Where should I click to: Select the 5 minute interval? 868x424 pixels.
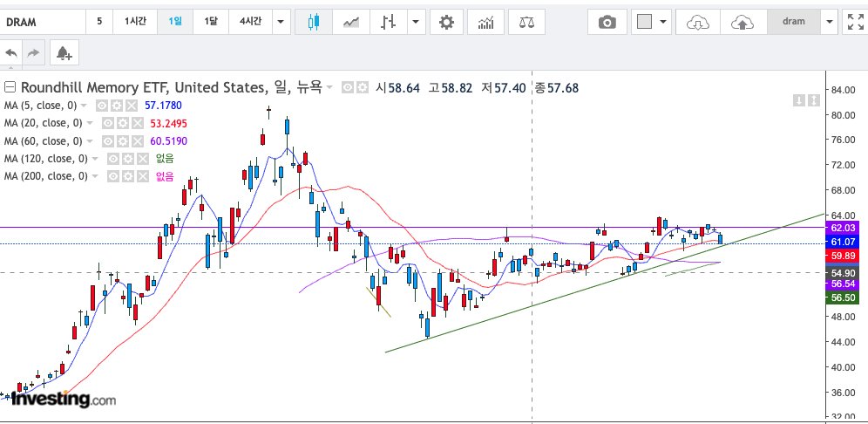(x=99, y=22)
